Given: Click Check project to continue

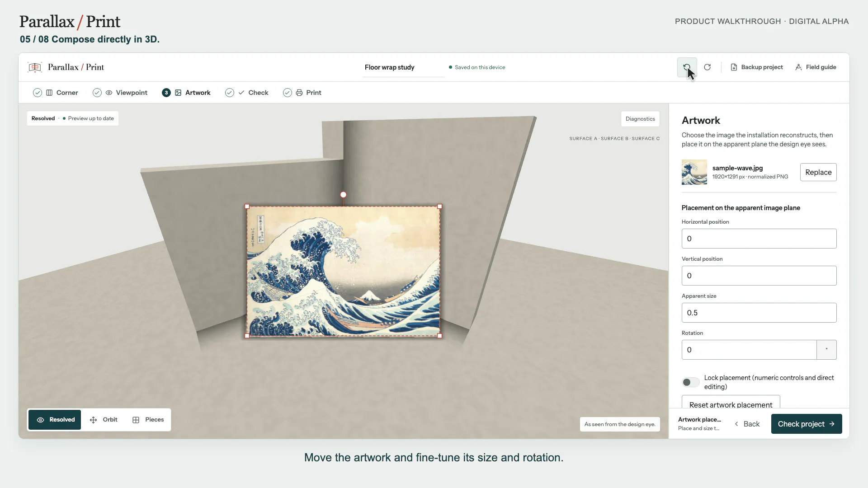Looking at the screenshot, I should click(807, 424).
